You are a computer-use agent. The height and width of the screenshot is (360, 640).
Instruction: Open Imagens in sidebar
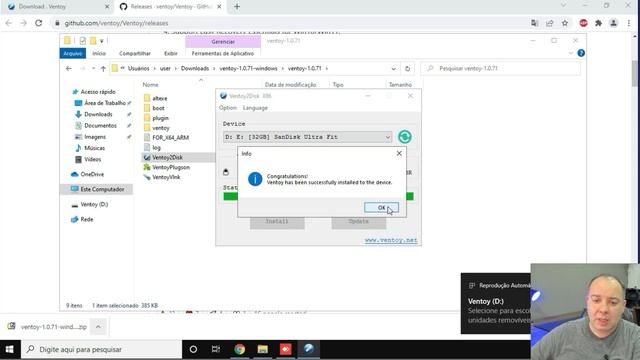(95, 137)
